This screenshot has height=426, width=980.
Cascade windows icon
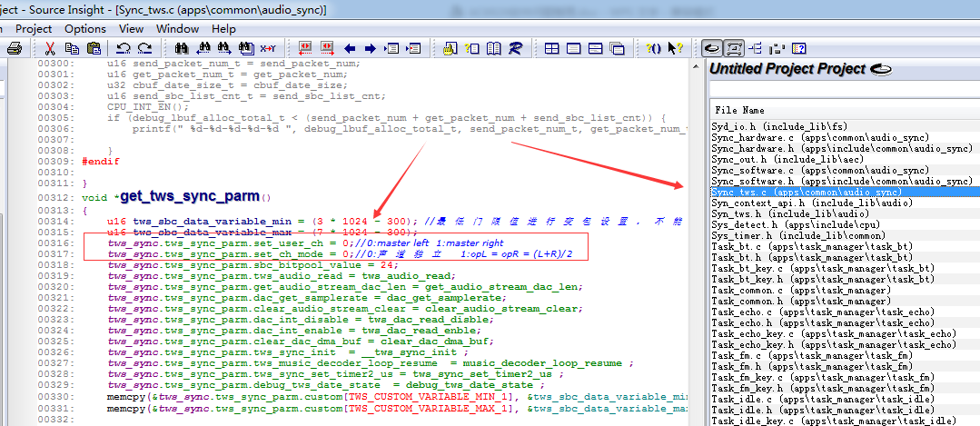[x=617, y=48]
